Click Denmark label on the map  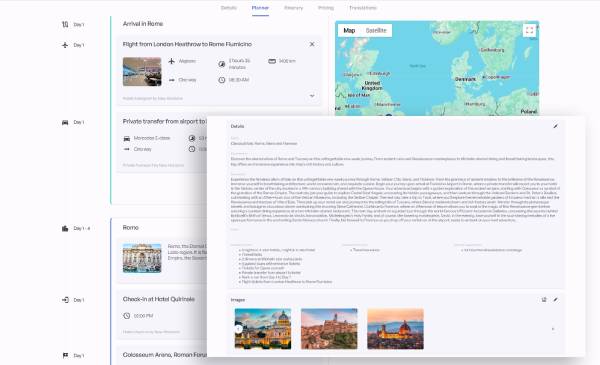(x=465, y=79)
